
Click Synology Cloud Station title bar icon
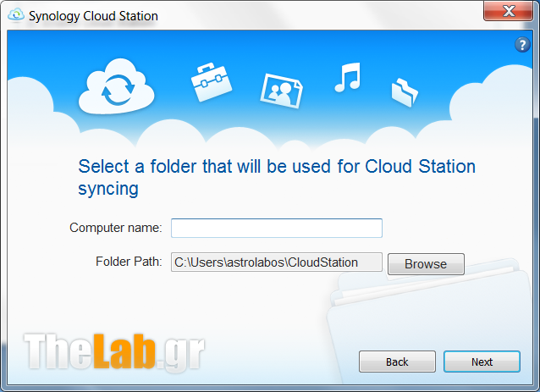click(16, 15)
